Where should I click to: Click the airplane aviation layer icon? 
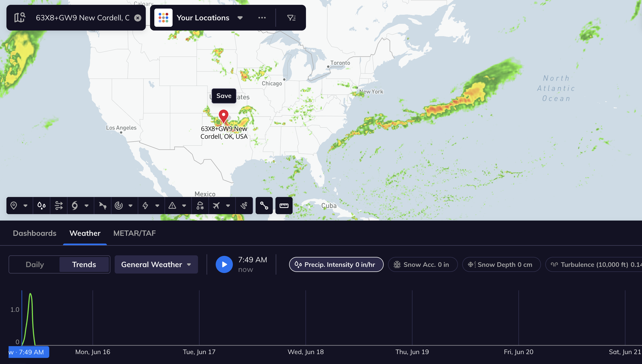216,206
